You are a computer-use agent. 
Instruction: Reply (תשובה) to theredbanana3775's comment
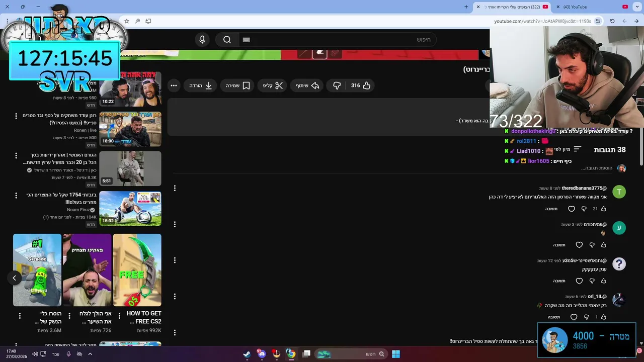pos(551,209)
